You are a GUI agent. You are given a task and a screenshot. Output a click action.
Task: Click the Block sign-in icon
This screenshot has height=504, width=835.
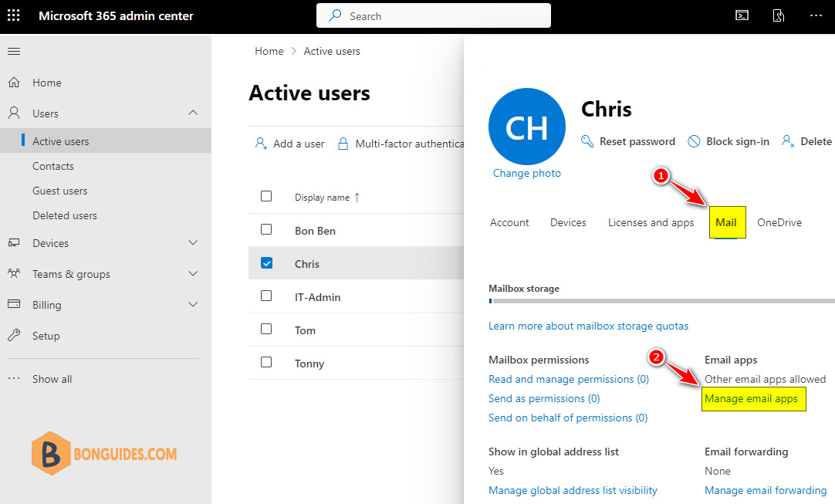[694, 141]
